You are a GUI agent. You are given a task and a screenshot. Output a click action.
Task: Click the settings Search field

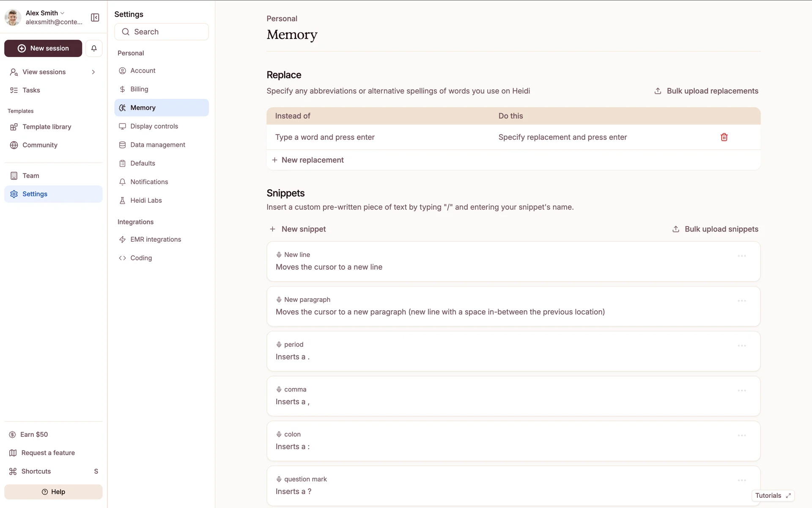click(x=162, y=32)
